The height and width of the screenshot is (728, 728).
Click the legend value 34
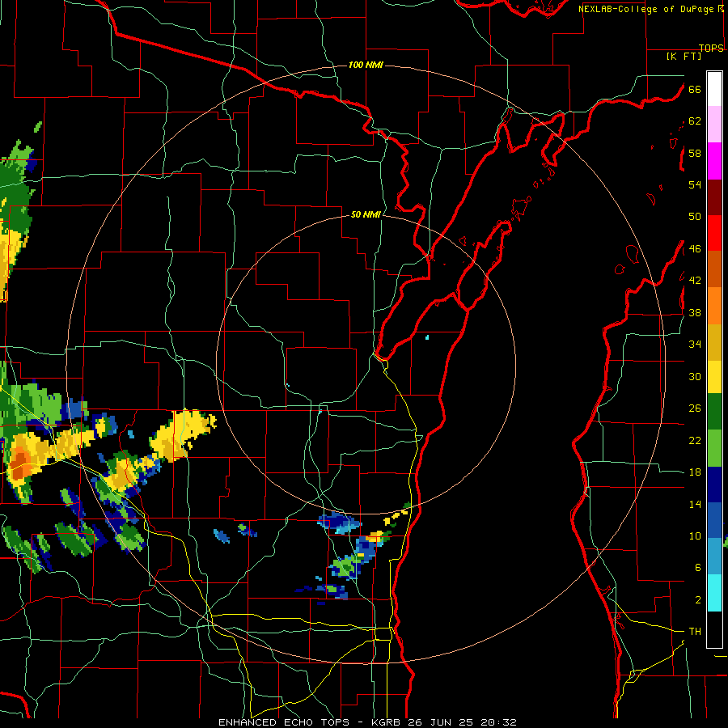(695, 345)
